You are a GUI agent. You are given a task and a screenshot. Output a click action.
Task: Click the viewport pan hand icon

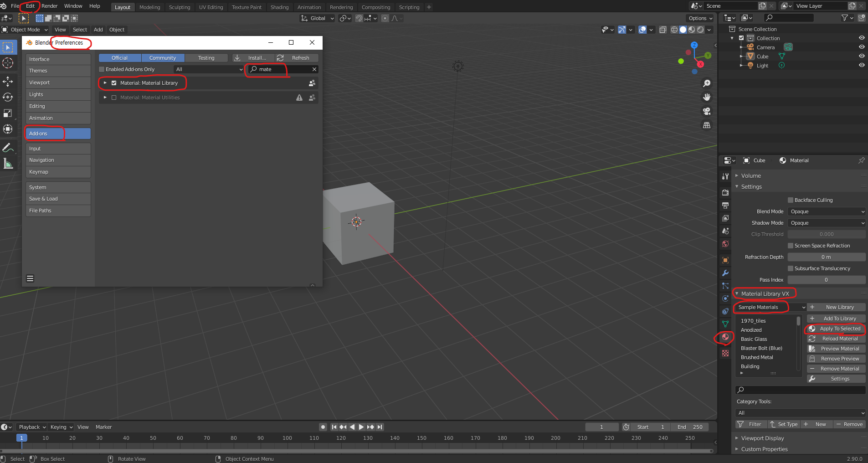(x=707, y=97)
